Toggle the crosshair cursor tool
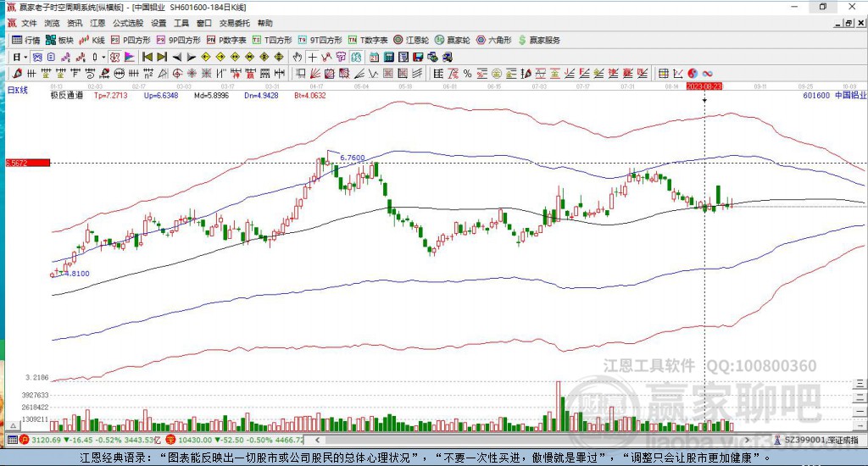Screen dimensions: 868x466 pos(313,57)
